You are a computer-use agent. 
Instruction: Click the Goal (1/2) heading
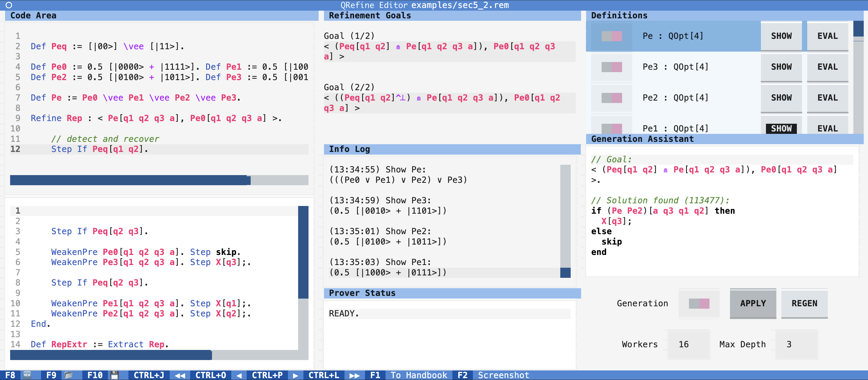pos(349,36)
